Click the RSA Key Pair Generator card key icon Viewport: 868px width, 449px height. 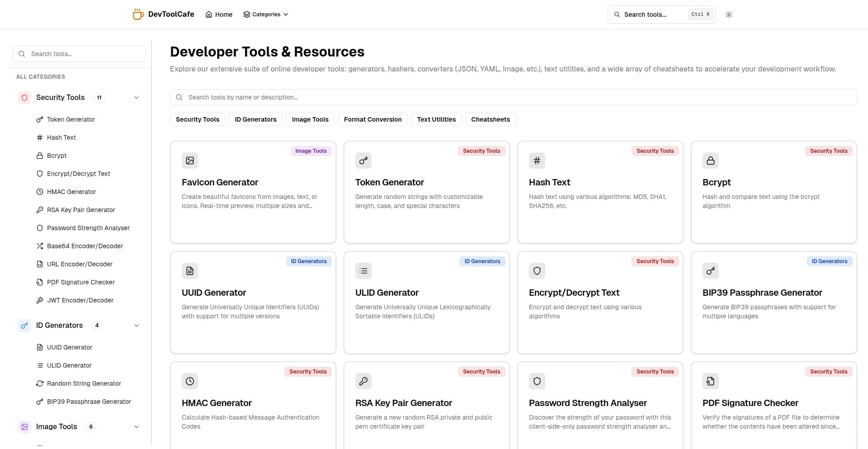point(363,381)
